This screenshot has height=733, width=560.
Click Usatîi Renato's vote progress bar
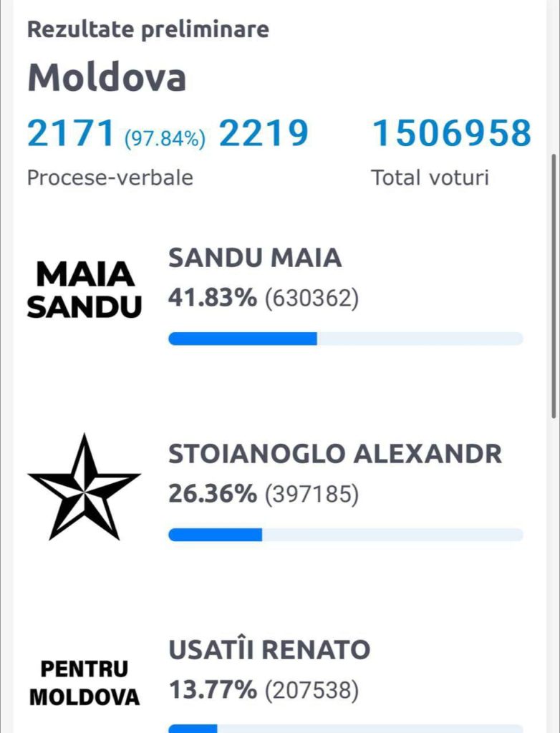(x=345, y=729)
